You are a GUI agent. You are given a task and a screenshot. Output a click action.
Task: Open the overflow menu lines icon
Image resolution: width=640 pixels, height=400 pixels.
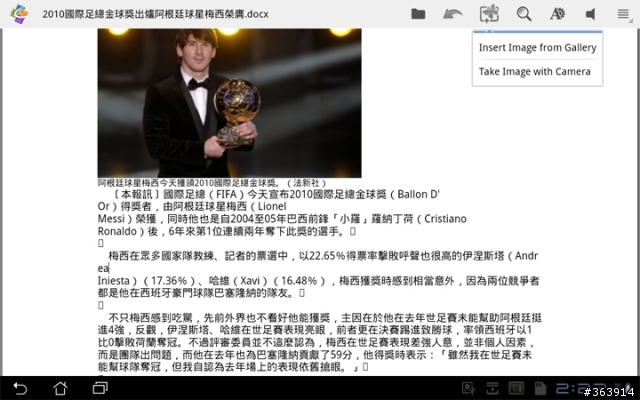[624, 14]
